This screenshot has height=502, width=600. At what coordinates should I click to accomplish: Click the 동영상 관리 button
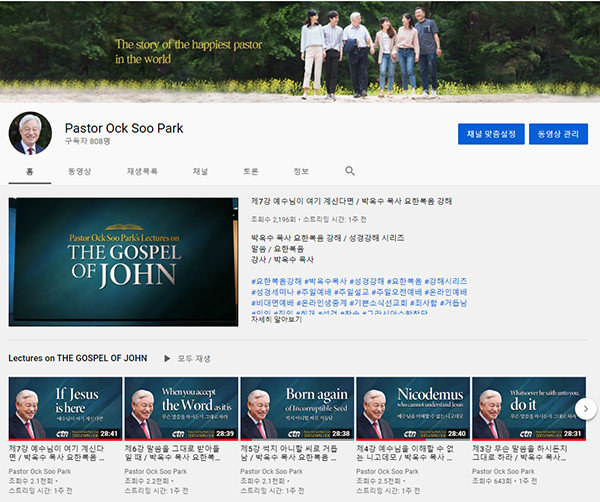tap(558, 134)
